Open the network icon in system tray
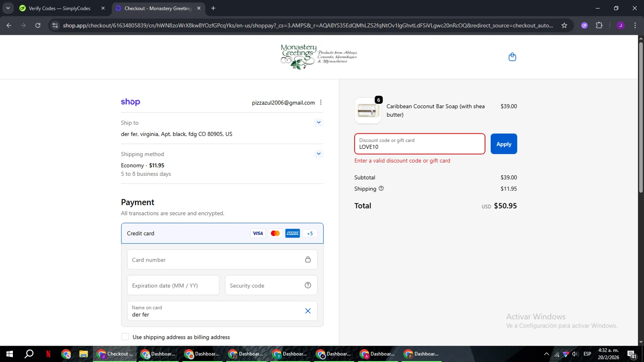Image resolution: width=644 pixels, height=362 pixels. click(x=557, y=354)
